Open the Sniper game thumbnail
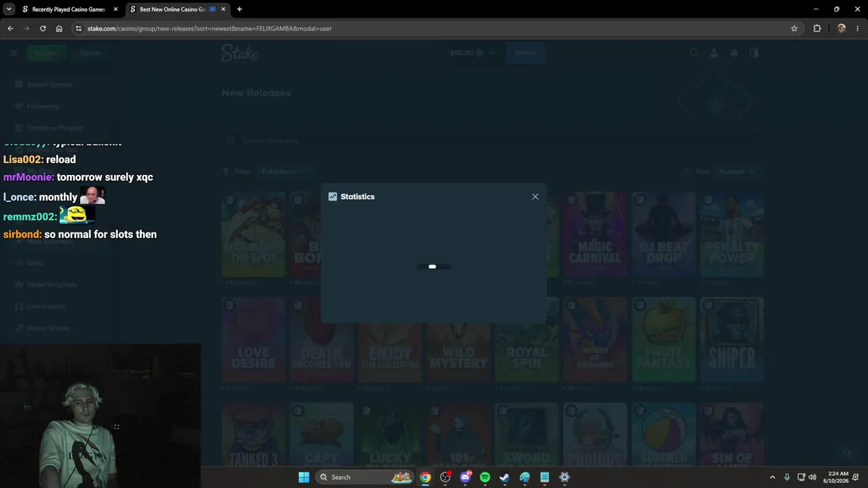Screen dimensions: 868x488 pos(732,340)
